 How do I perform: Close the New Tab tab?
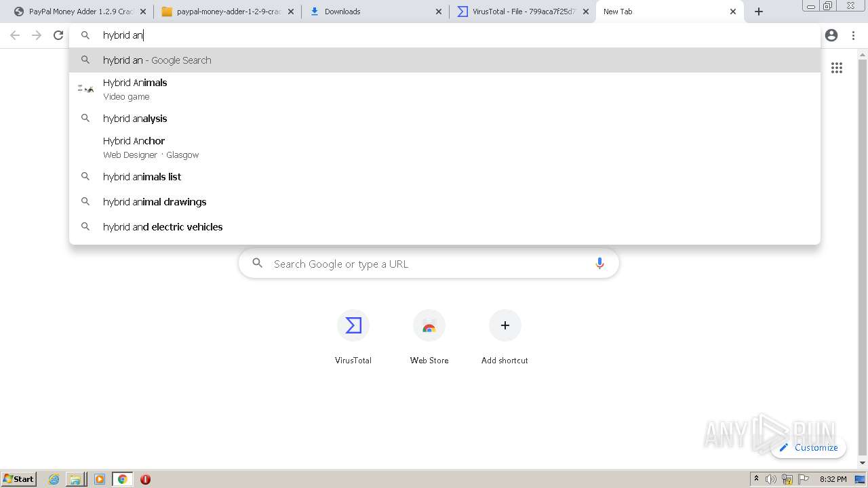[x=733, y=12]
